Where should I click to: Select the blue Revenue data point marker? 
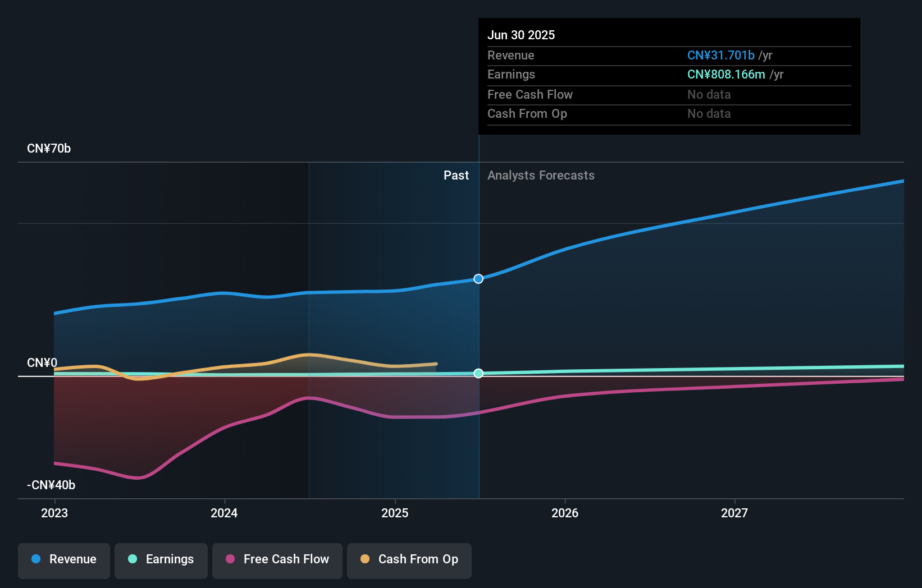pyautogui.click(x=478, y=278)
